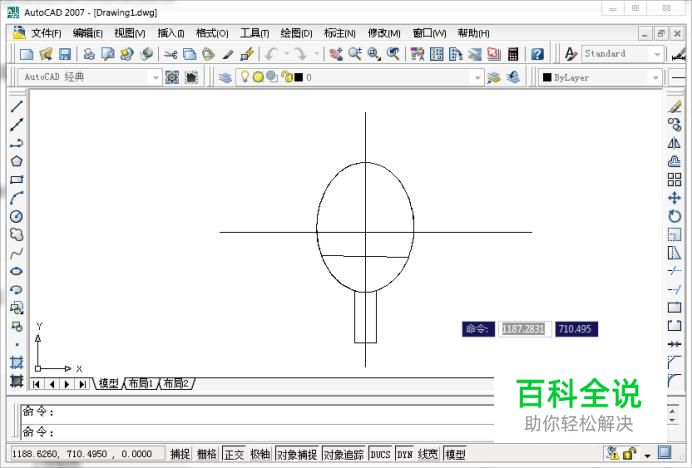Open the Standard text style dropdown

click(657, 54)
